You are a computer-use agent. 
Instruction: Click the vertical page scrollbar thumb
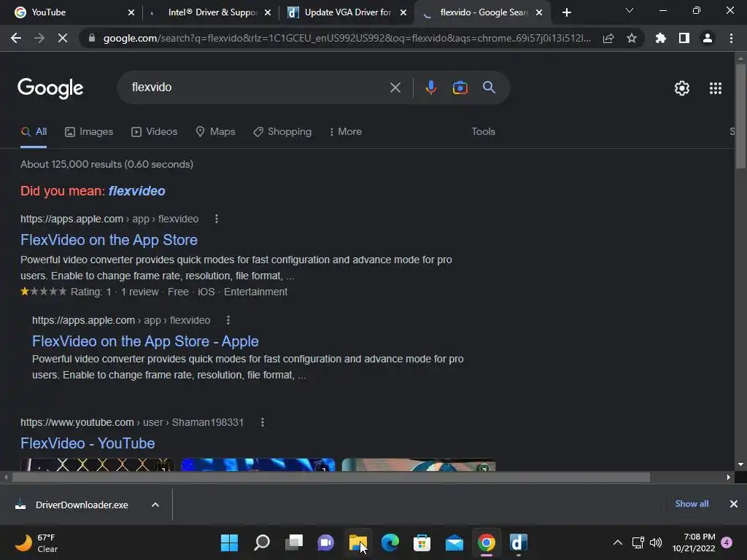(x=740, y=116)
